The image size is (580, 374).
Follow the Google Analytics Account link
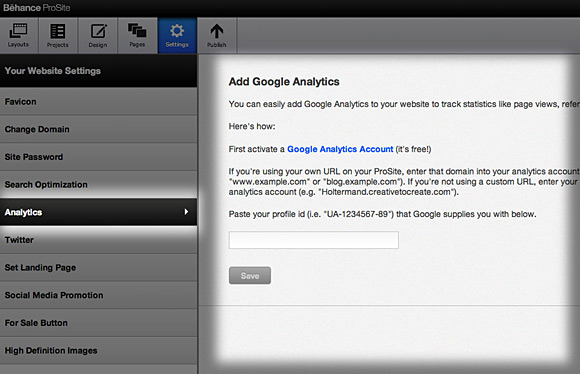[x=340, y=149]
